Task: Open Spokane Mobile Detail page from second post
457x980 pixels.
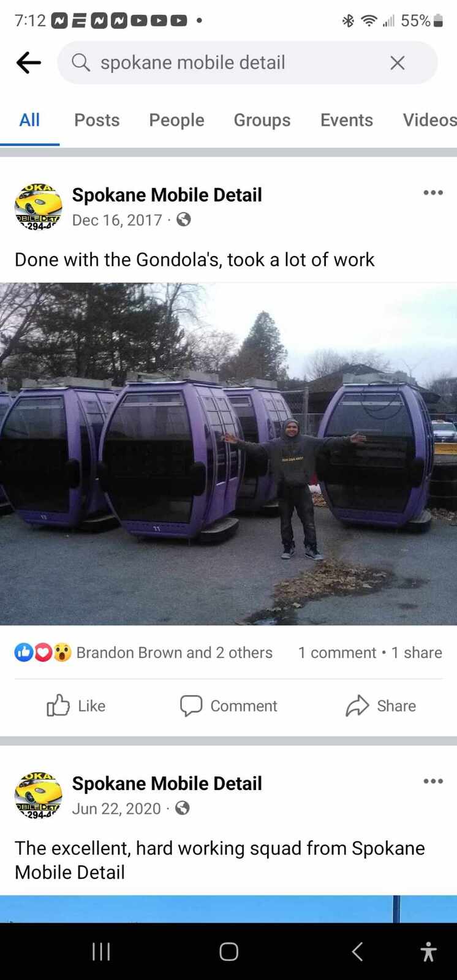Action: pyautogui.click(x=167, y=783)
